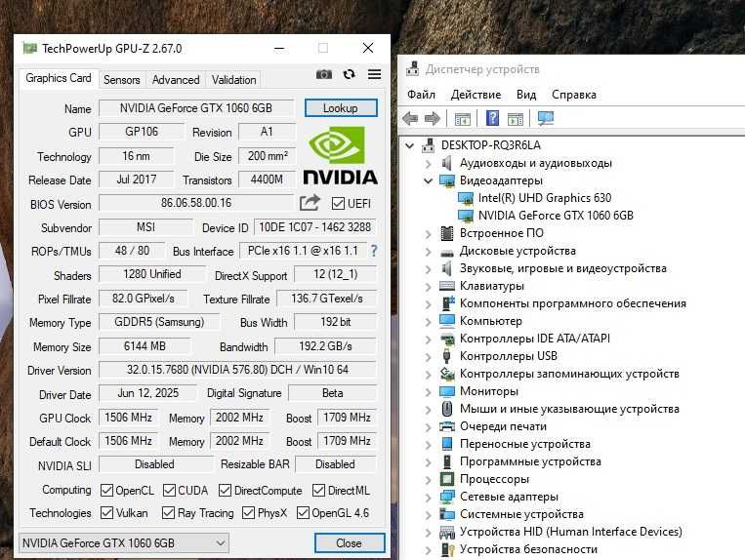Screen dimensions: 745x560
Task: Click the Driver Version field
Action: [x=237, y=370]
